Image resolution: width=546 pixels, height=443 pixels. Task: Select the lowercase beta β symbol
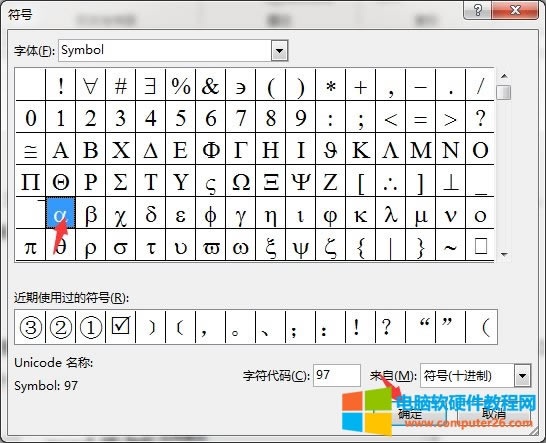[x=91, y=213]
